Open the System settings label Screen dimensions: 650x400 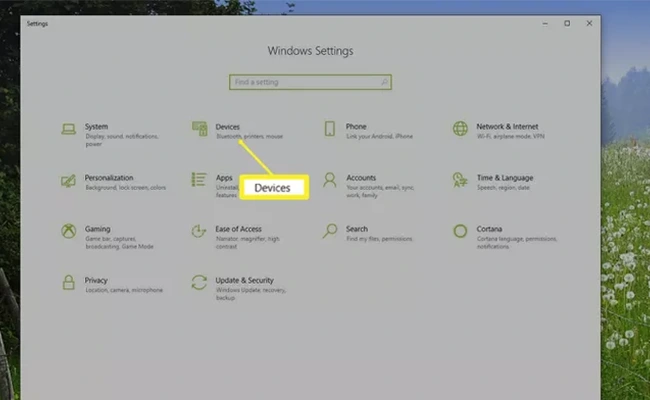[97, 126]
